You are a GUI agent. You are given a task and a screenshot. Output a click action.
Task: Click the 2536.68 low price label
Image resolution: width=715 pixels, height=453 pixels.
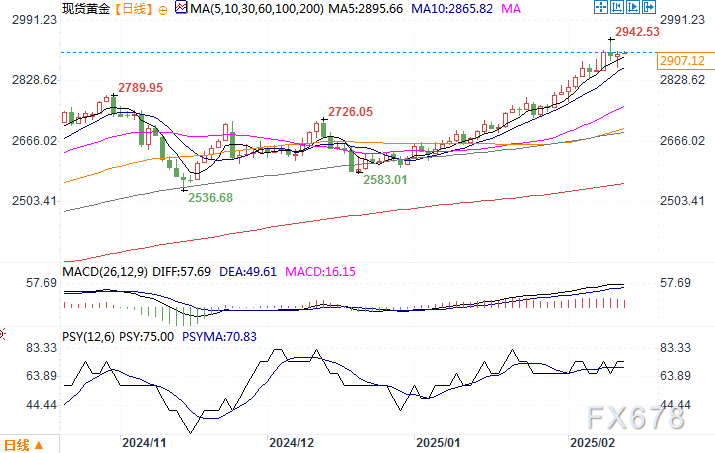pos(210,198)
